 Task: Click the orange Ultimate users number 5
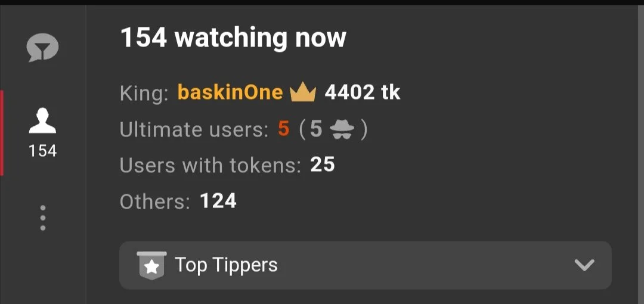point(284,129)
